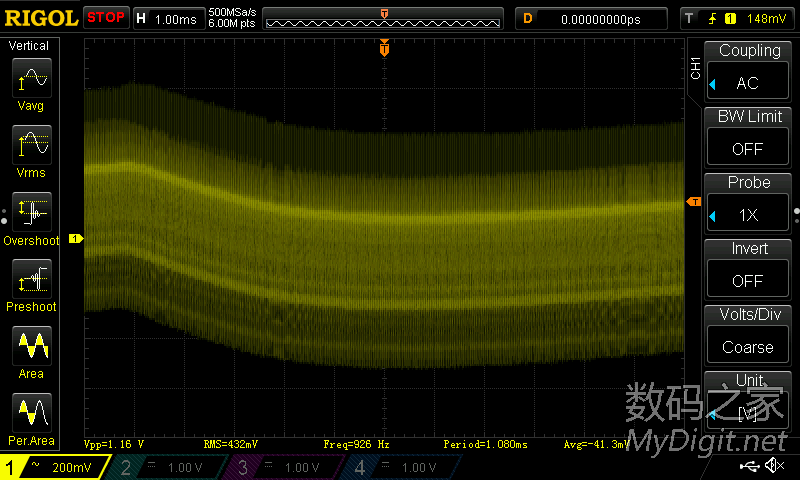Select the channel 2 1.00 V tab

point(168,467)
